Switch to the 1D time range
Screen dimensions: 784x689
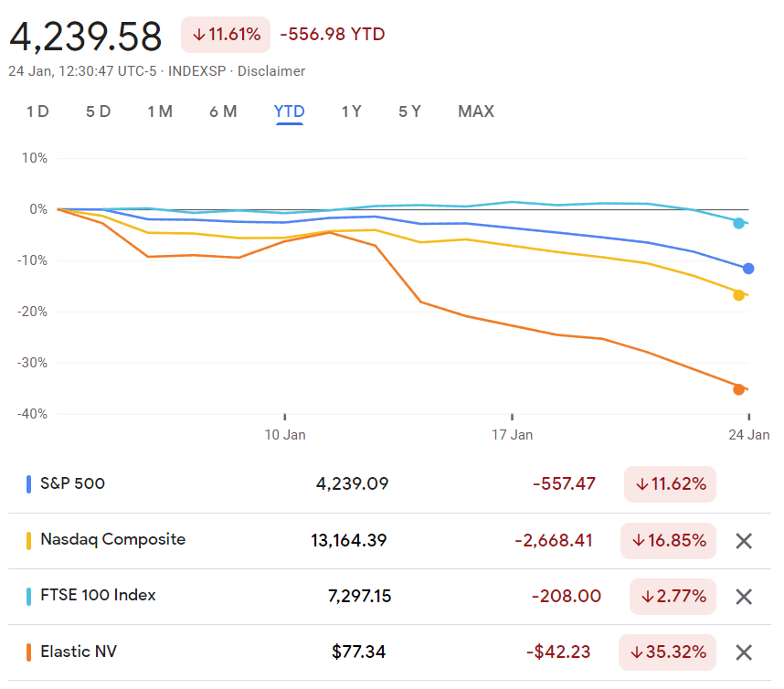point(37,111)
